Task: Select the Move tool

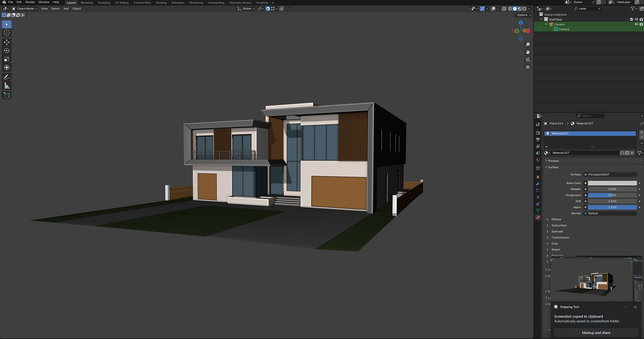Action: [7, 42]
